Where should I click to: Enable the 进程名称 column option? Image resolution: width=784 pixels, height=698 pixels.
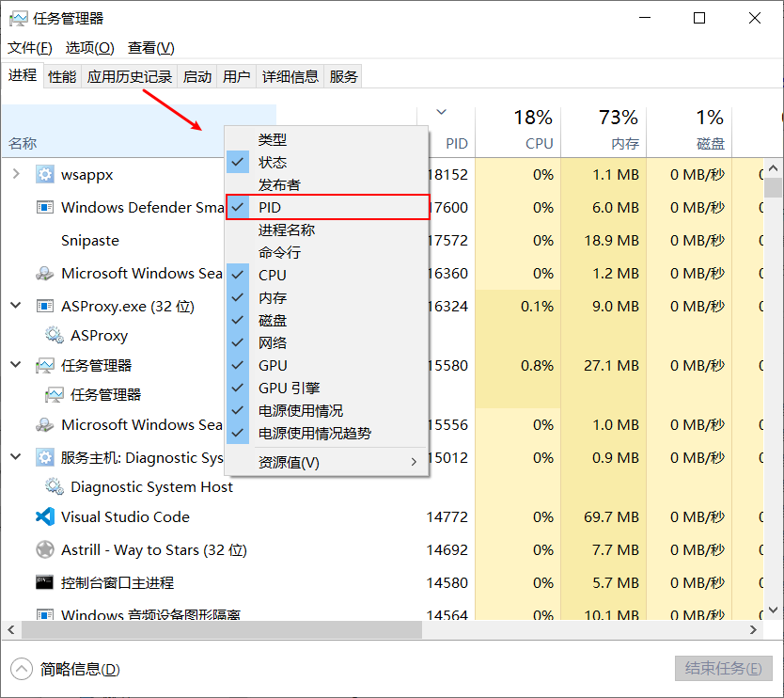point(327,230)
